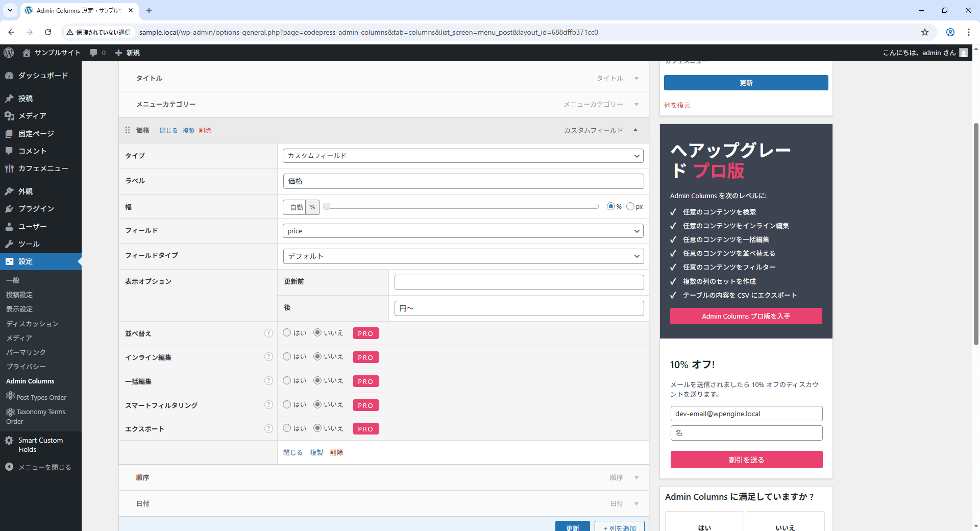This screenshot has height=531, width=980.
Task: Open the comments bubble in admin bar
Action: [94, 53]
